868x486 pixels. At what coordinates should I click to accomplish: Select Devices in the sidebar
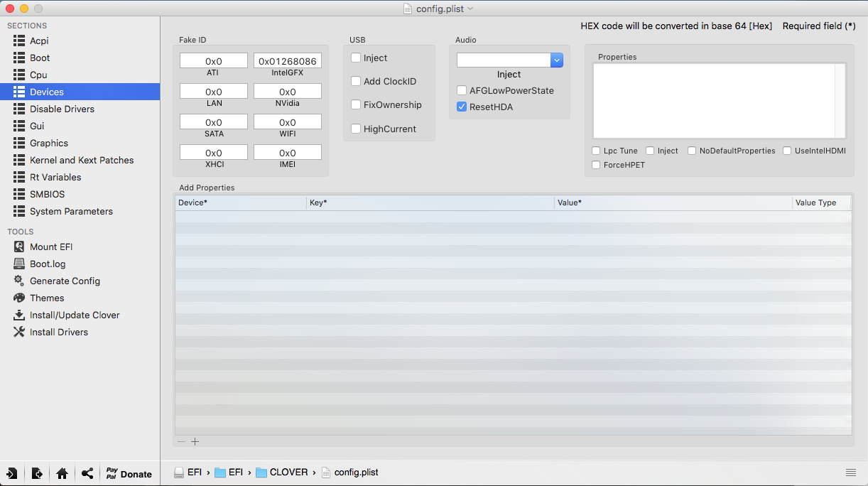80,92
